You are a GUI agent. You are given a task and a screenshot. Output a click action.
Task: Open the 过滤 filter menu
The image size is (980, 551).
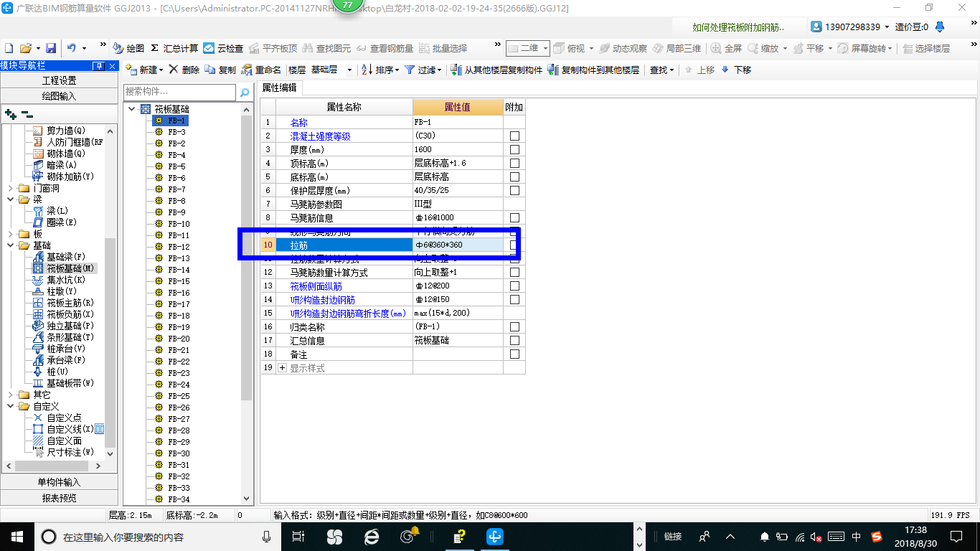pyautogui.click(x=423, y=70)
